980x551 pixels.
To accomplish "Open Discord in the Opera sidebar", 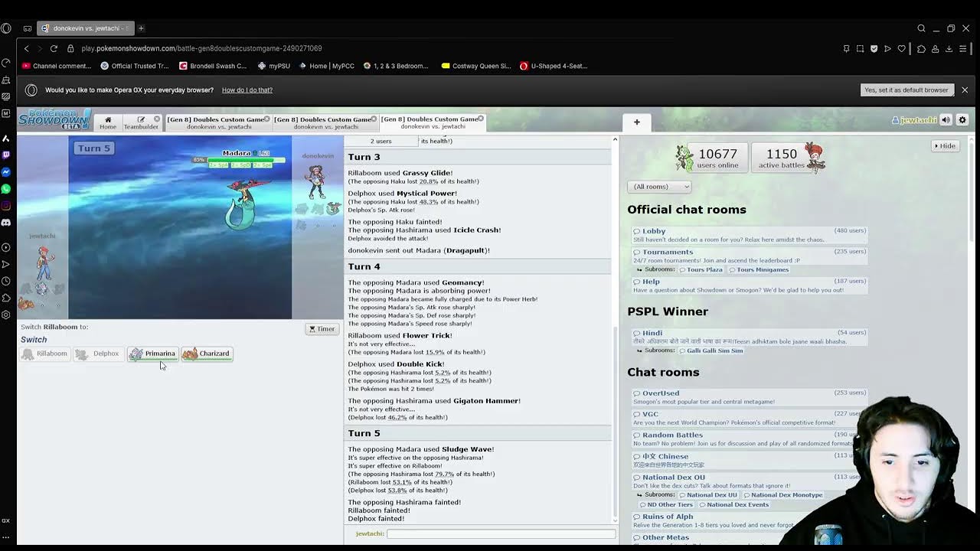I will coord(6,223).
